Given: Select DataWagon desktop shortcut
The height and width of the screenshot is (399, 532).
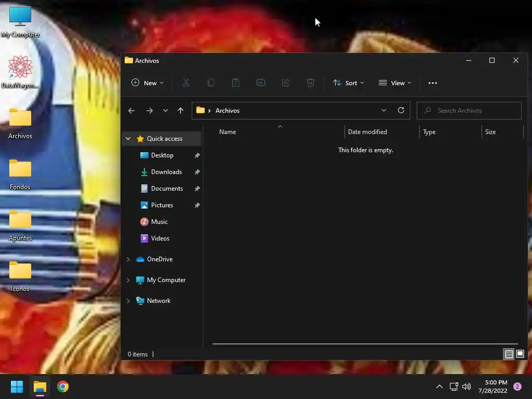Looking at the screenshot, I should (20, 72).
